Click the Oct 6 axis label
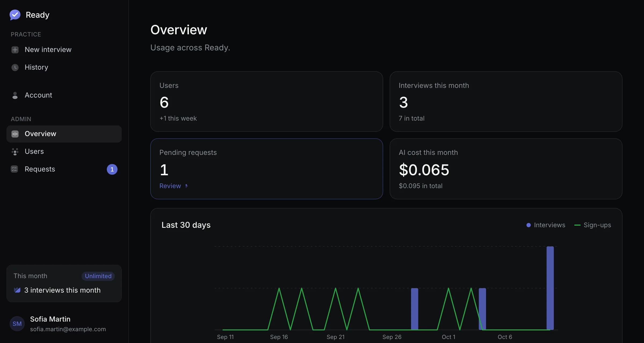The width and height of the screenshot is (644, 343). click(x=505, y=337)
